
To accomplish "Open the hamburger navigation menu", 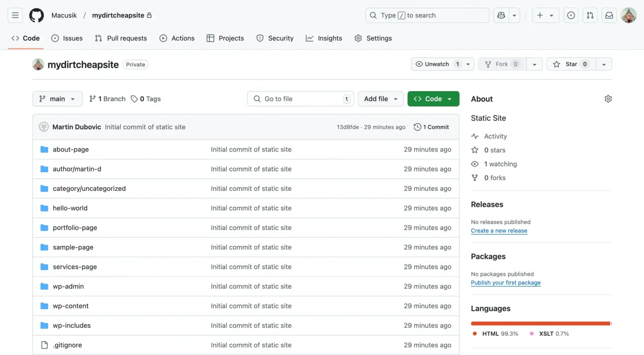I will 15,15.
